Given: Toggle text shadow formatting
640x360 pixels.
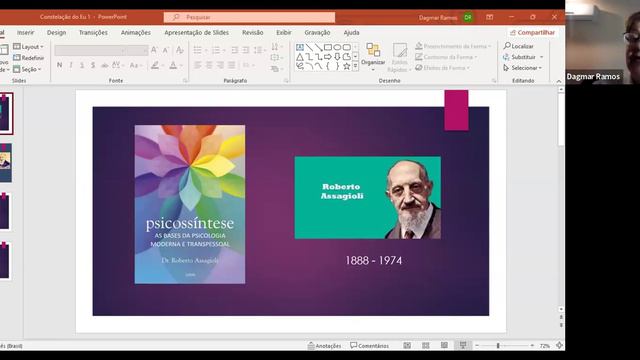Looking at the screenshot, I should pyautogui.click(x=93, y=65).
